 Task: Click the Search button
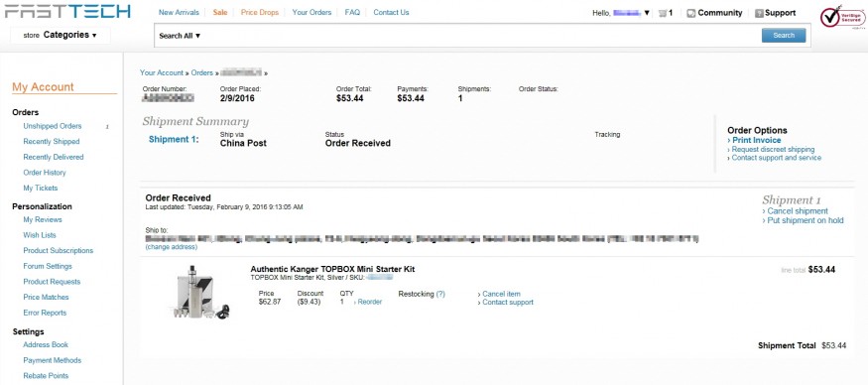784,36
